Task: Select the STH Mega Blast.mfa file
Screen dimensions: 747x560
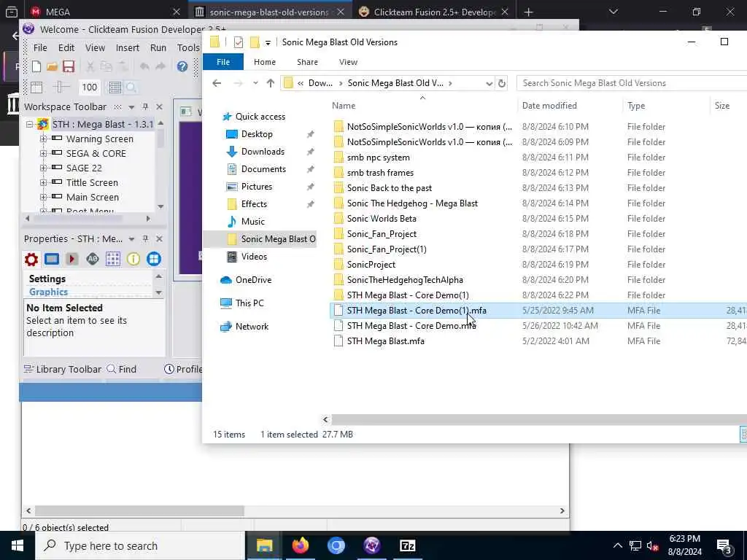Action: pyautogui.click(x=385, y=341)
